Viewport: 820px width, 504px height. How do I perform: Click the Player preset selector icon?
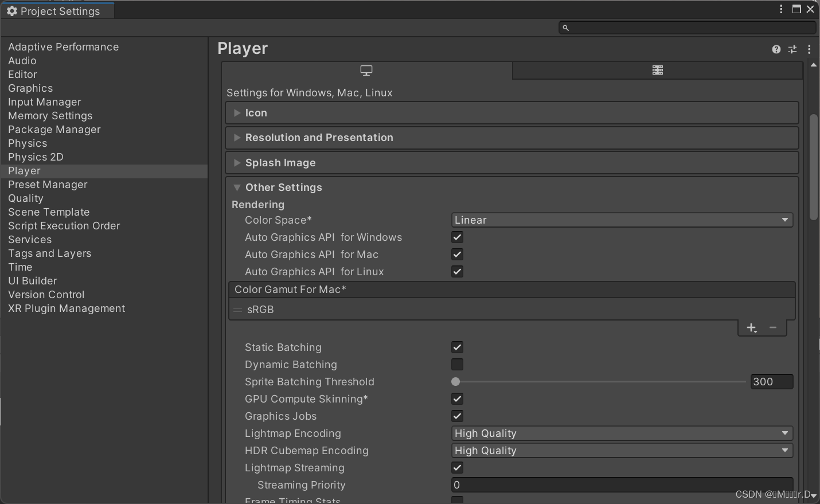coord(792,49)
